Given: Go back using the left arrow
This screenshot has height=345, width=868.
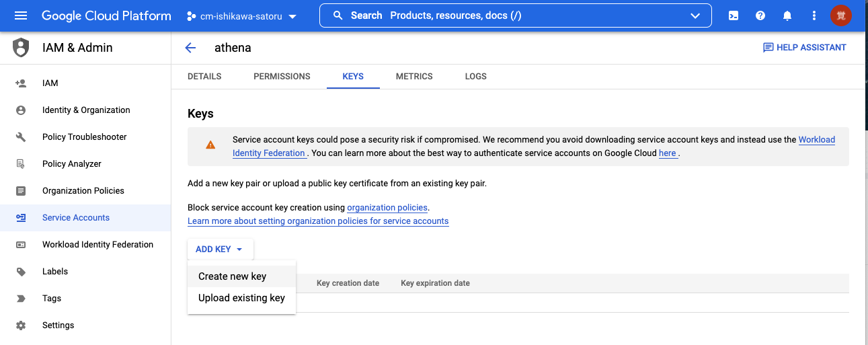Looking at the screenshot, I should (x=190, y=48).
